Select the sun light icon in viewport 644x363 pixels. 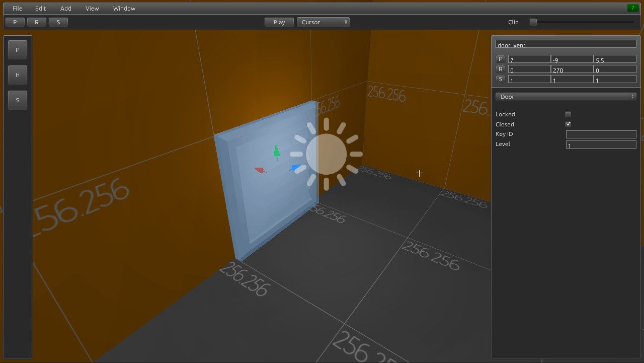(326, 154)
